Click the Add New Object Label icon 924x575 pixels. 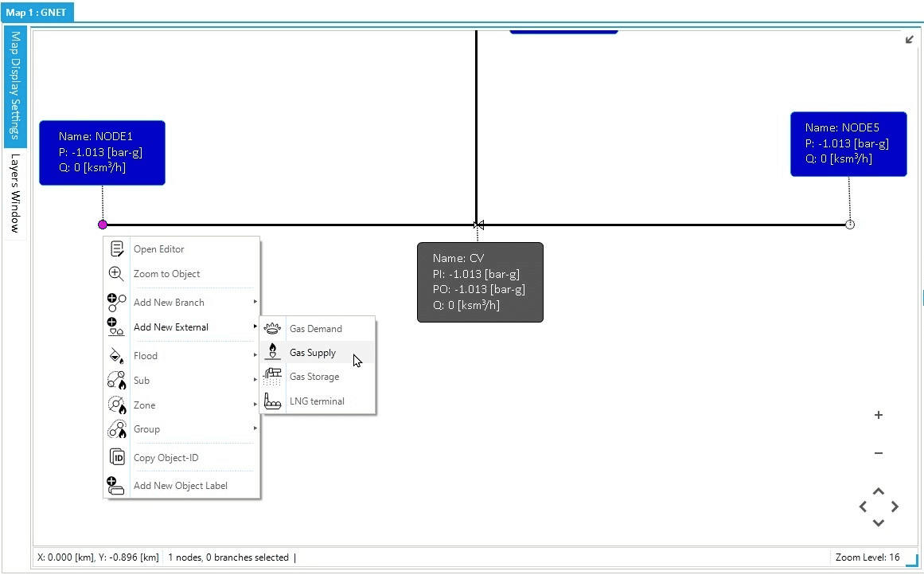(x=117, y=486)
